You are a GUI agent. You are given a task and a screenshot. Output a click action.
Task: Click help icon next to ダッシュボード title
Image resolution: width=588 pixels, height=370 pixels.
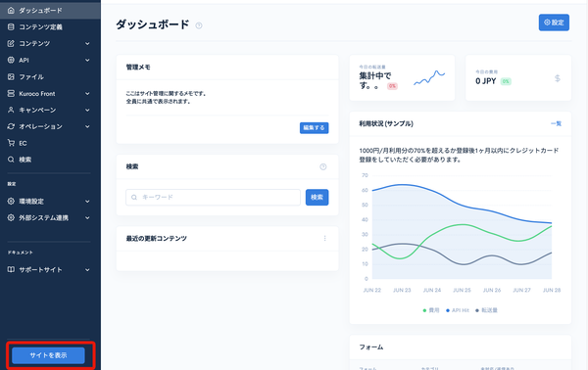click(x=199, y=25)
